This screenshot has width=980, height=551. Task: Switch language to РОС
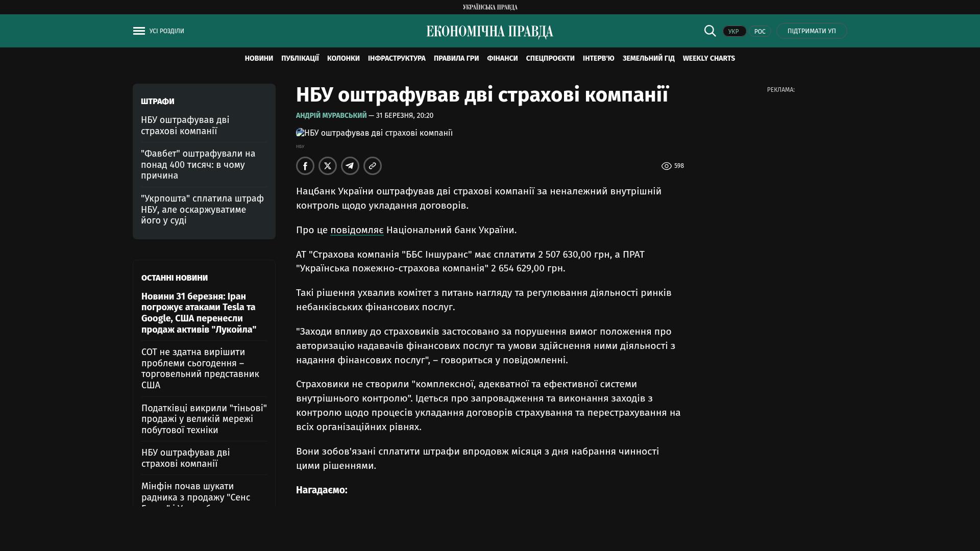[x=759, y=32]
